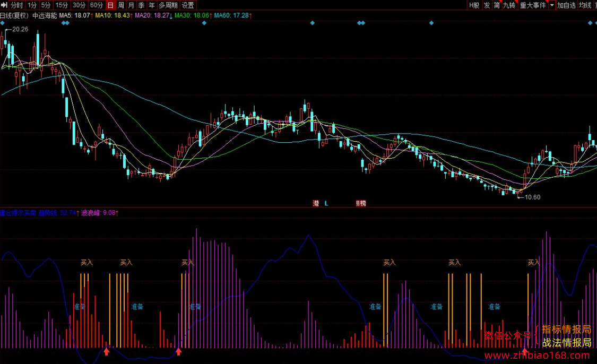Select the 年 yearly period tab
The height and width of the screenshot is (364, 597).
(x=152, y=5)
